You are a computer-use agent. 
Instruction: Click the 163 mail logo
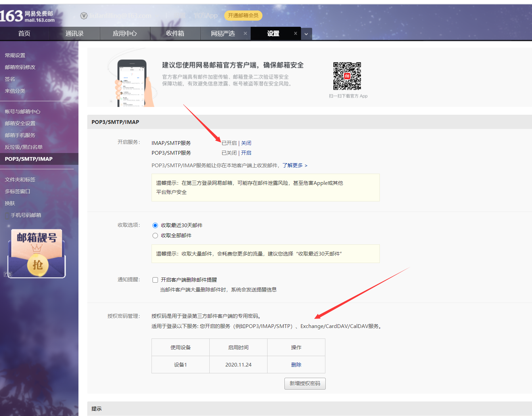tap(27, 16)
